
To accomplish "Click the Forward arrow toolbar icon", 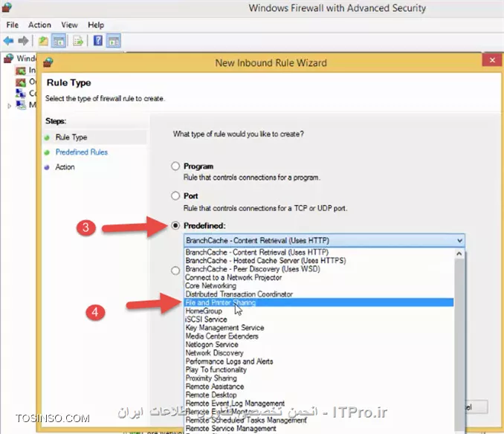I will click(23, 41).
